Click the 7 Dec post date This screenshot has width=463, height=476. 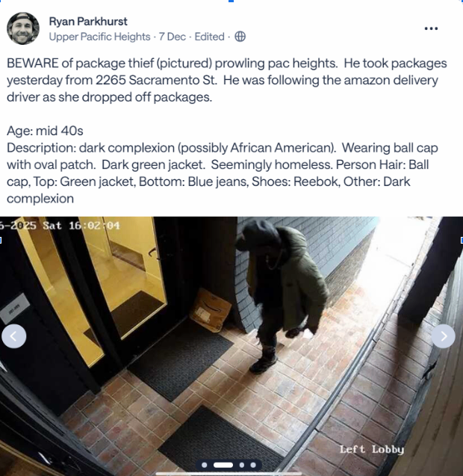click(173, 37)
